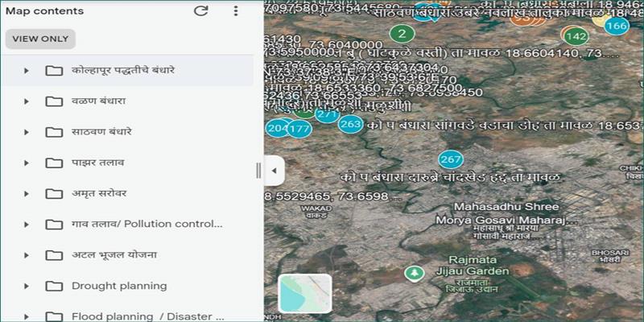The width and height of the screenshot is (644, 322).
Task: Select the अमृत सरोवर layer item
Action: click(x=99, y=194)
